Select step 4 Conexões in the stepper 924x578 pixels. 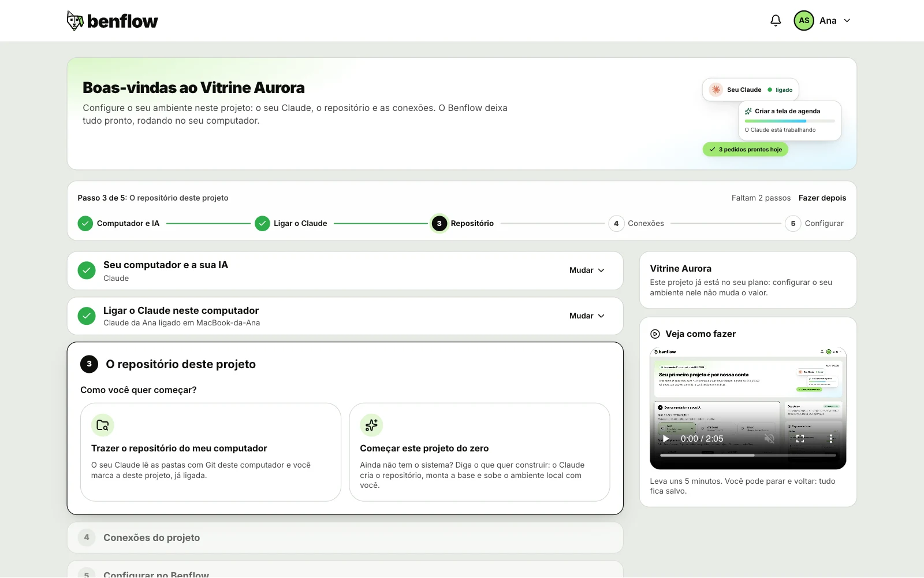[636, 224]
